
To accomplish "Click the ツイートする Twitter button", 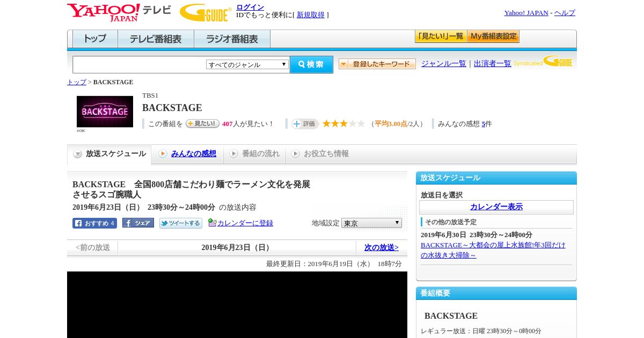I will (181, 223).
